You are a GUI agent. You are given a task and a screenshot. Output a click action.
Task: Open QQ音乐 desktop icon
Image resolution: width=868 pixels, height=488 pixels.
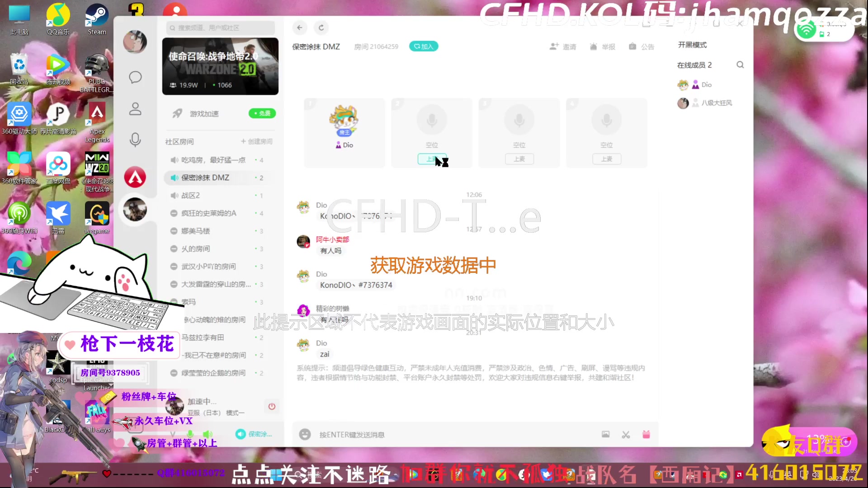pyautogui.click(x=58, y=19)
